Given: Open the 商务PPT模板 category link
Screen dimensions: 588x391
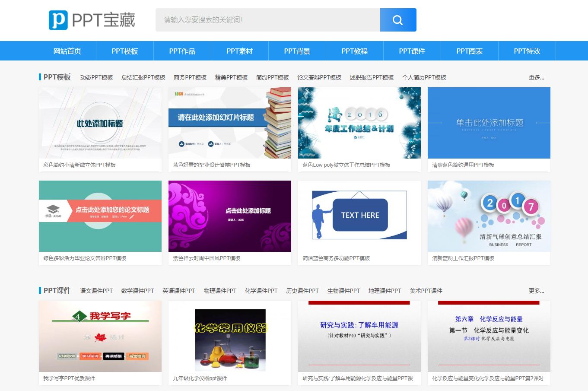Looking at the screenshot, I should point(190,77).
